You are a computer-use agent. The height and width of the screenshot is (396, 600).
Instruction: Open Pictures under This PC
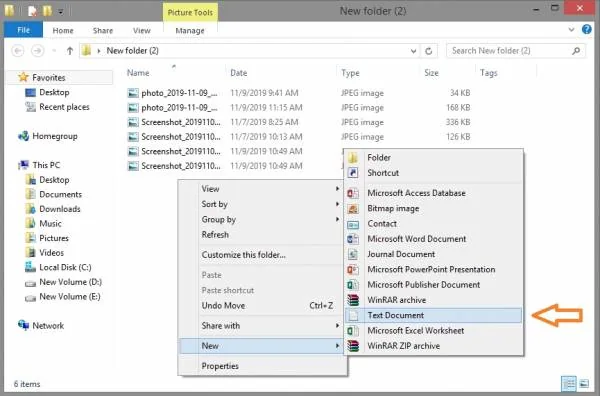(54, 238)
